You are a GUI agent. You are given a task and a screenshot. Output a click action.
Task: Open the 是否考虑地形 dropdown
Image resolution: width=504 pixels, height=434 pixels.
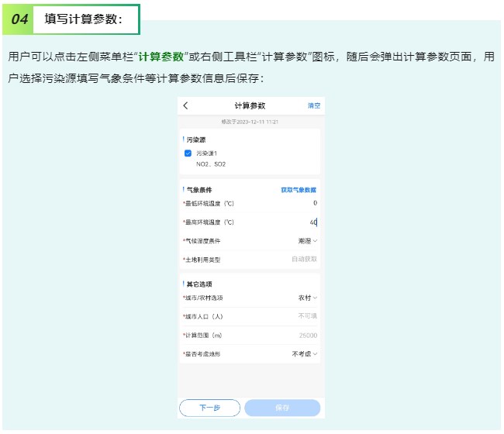305,354
